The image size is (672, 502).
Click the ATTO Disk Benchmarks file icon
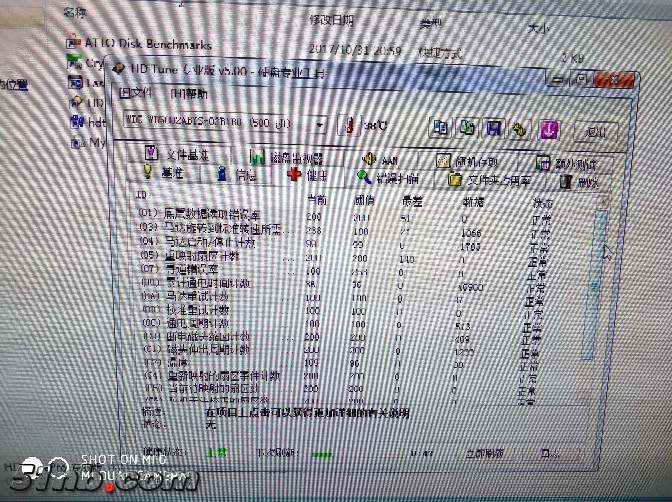(x=74, y=42)
